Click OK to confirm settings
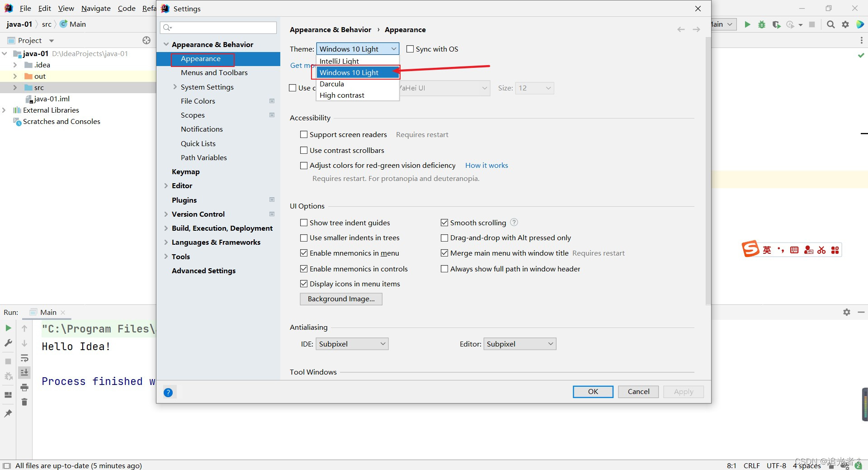This screenshot has height=470, width=868. pyautogui.click(x=593, y=392)
